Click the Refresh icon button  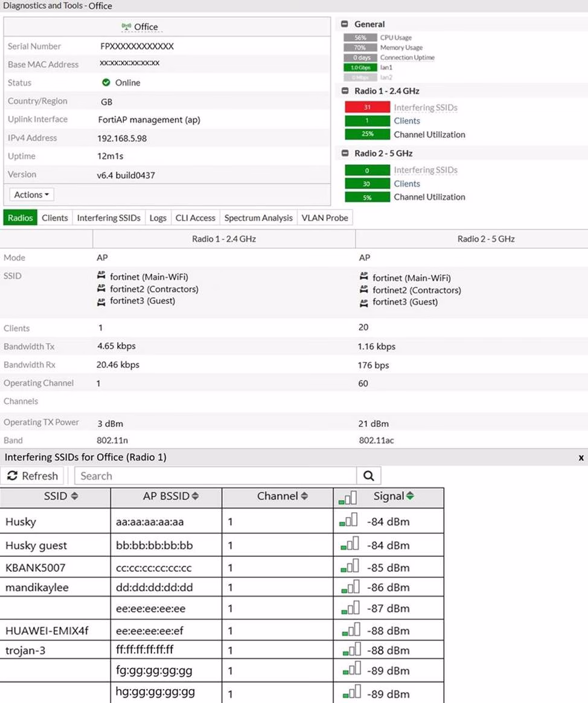tap(13, 476)
